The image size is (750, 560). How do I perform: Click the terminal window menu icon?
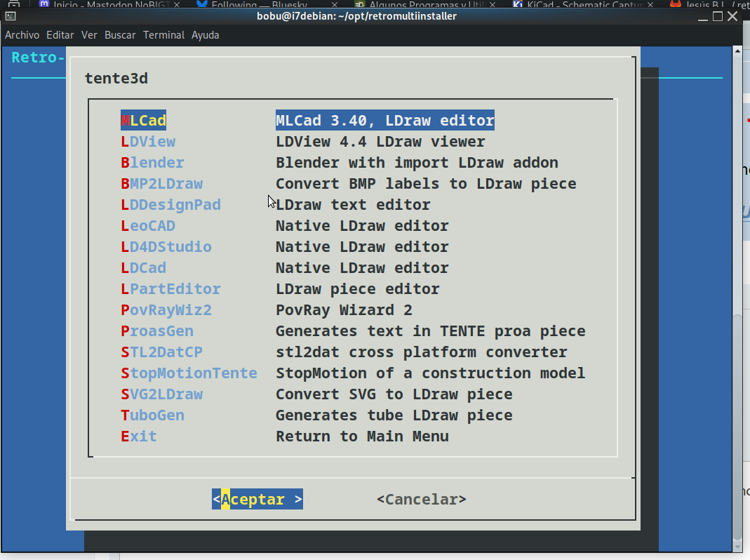point(11,16)
